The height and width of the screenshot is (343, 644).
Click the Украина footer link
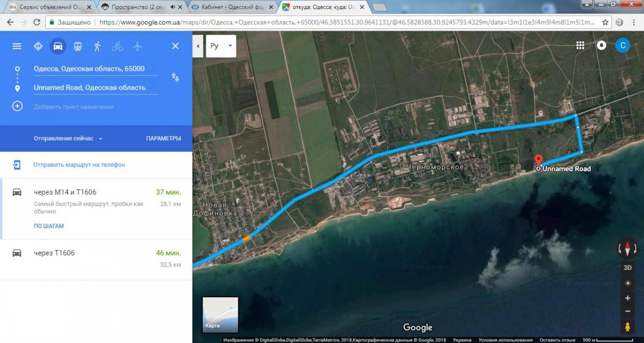[462, 340]
